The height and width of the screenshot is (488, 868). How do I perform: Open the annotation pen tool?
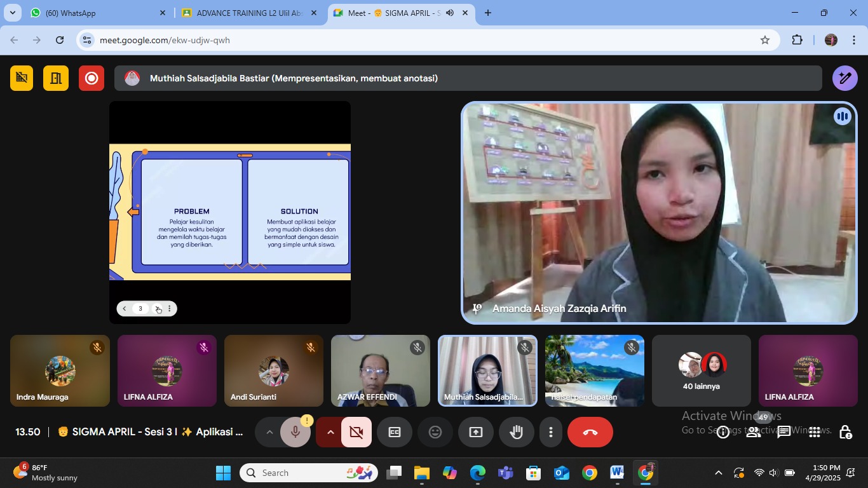(844, 78)
